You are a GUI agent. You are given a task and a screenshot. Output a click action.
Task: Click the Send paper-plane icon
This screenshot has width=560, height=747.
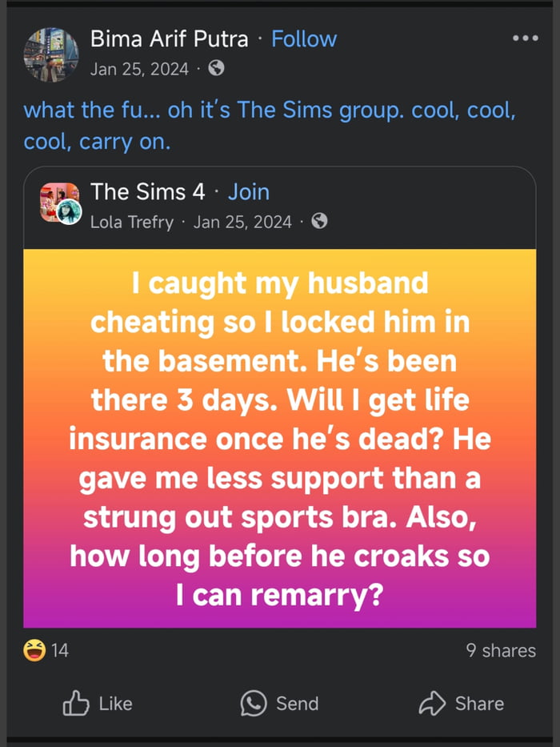pos(254,704)
